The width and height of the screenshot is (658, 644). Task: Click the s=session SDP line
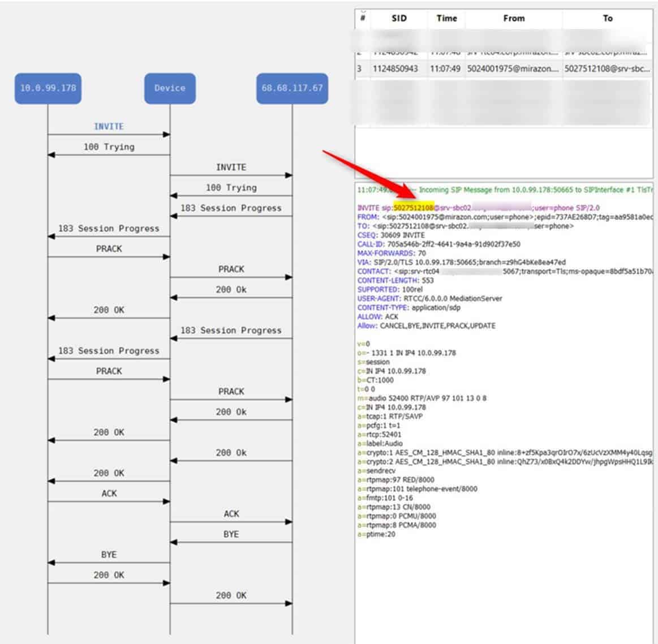(x=373, y=362)
